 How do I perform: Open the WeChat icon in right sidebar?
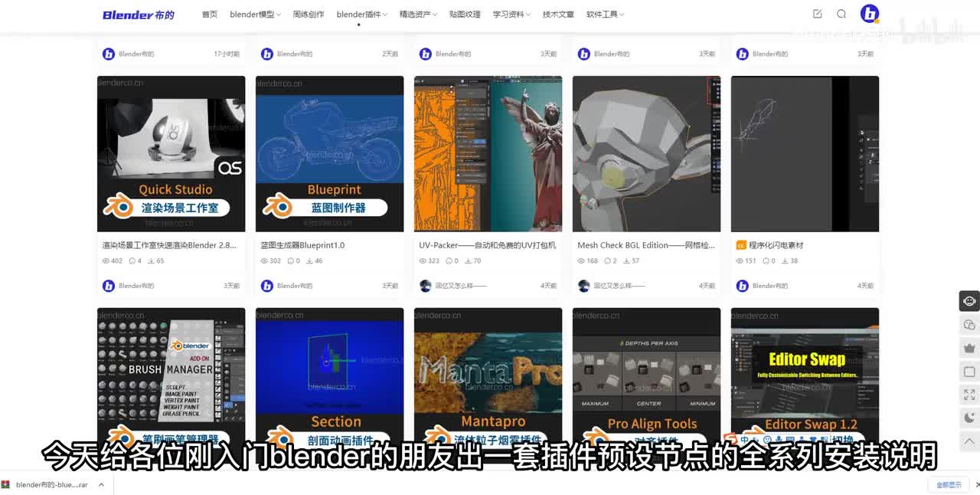tap(969, 325)
